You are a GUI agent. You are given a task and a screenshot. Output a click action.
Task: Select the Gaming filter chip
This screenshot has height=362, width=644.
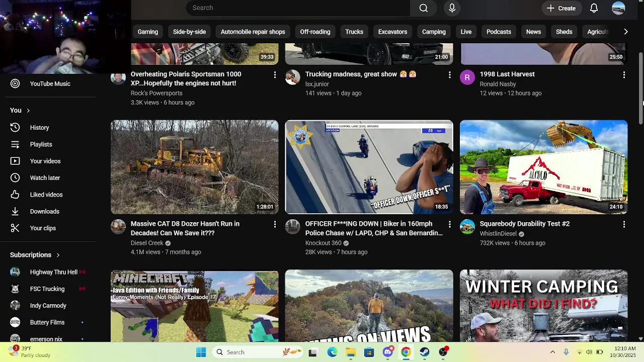(x=148, y=32)
